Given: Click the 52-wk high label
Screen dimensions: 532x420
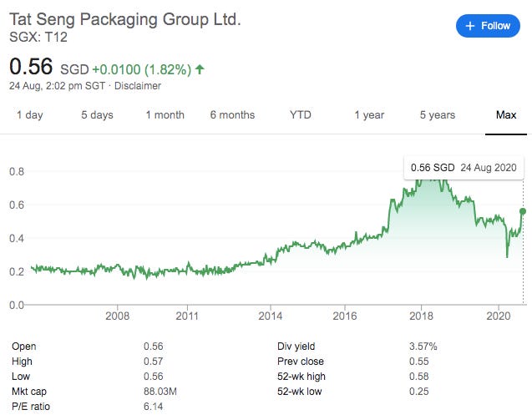Looking at the screenshot, I should coord(301,377).
